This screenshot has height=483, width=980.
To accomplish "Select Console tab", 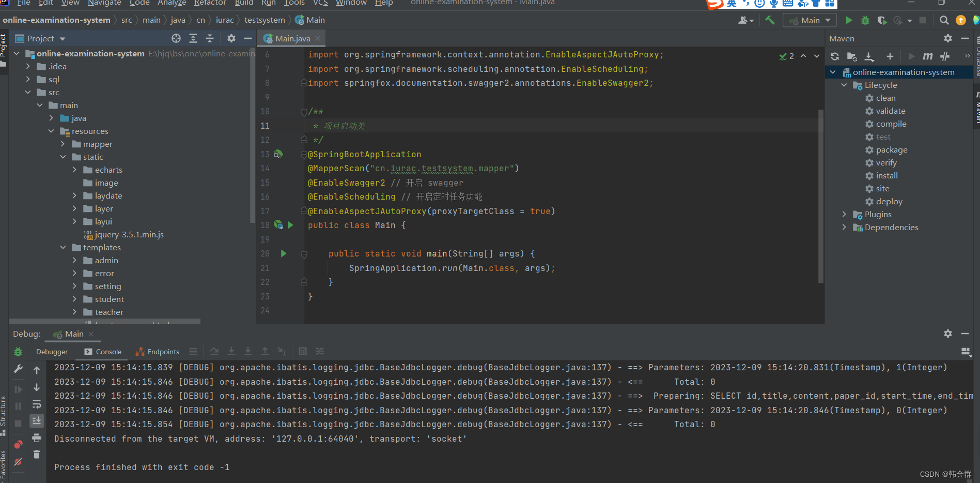I will [x=103, y=352].
